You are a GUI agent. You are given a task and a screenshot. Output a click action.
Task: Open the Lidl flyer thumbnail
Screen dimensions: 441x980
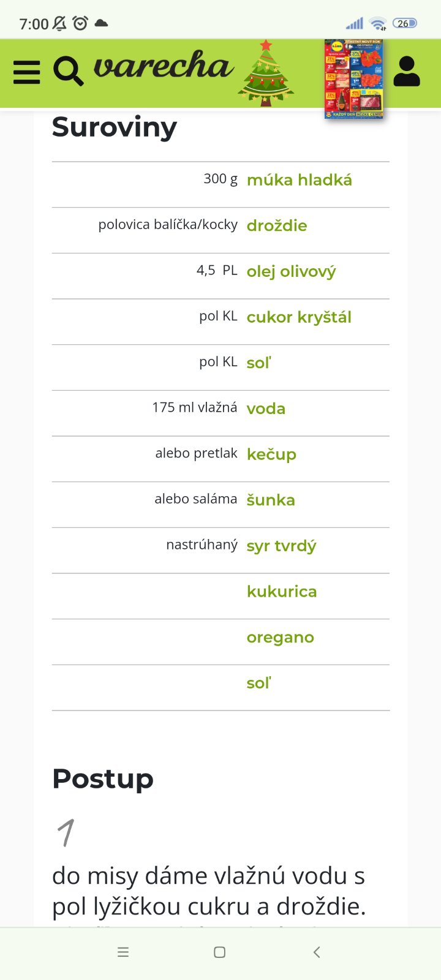tap(354, 79)
